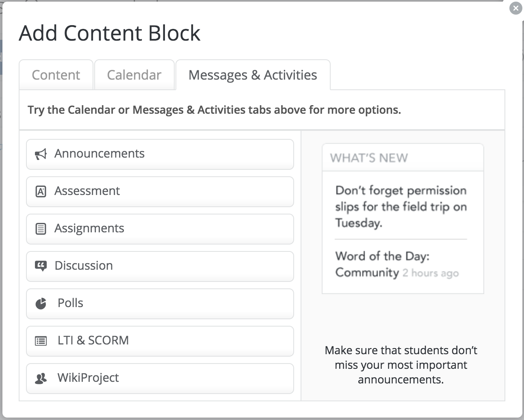The width and height of the screenshot is (524, 420).
Task: Add a Discussion block
Action: [160, 266]
